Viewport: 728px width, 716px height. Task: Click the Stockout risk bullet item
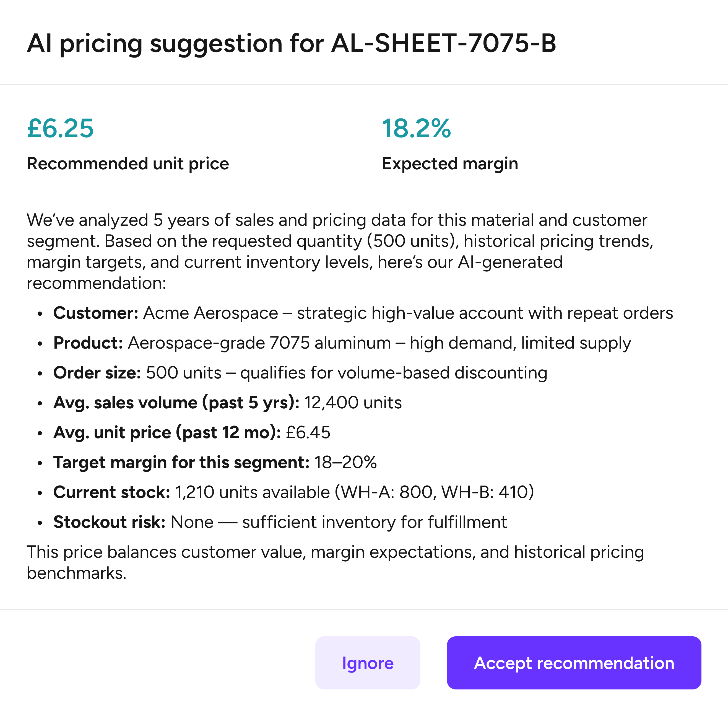280,522
